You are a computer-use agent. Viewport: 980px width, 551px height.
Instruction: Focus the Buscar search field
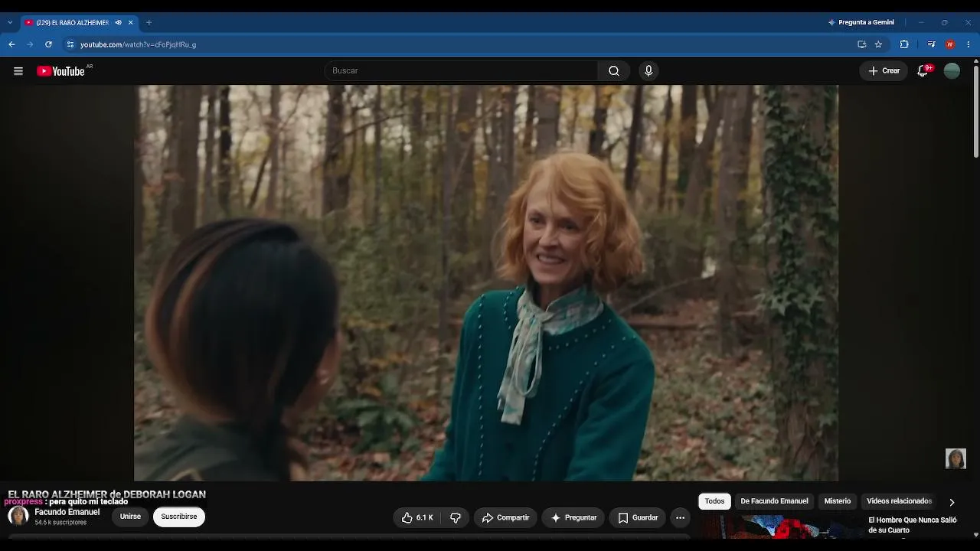coord(462,71)
